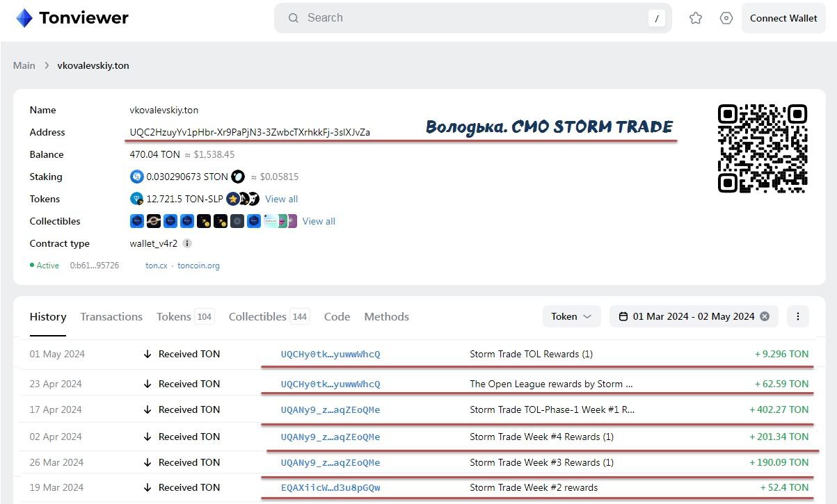Click received arrow icon for 19 Mar row
The height and width of the screenshot is (504, 837).
pos(148,487)
